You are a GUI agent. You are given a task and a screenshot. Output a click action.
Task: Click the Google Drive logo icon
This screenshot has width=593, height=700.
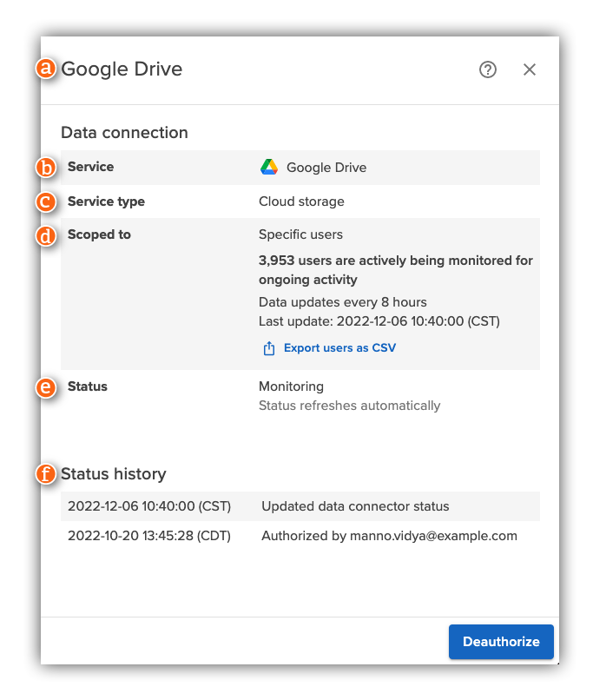click(269, 167)
